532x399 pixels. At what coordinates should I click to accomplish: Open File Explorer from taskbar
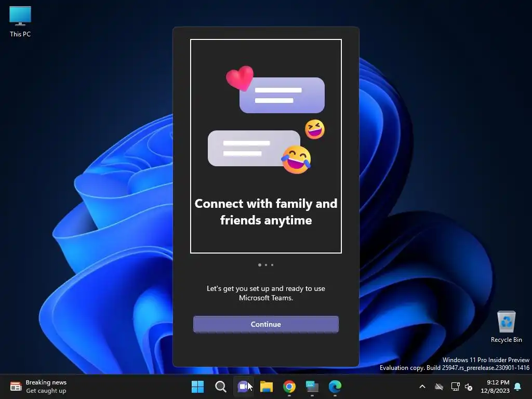tap(267, 387)
